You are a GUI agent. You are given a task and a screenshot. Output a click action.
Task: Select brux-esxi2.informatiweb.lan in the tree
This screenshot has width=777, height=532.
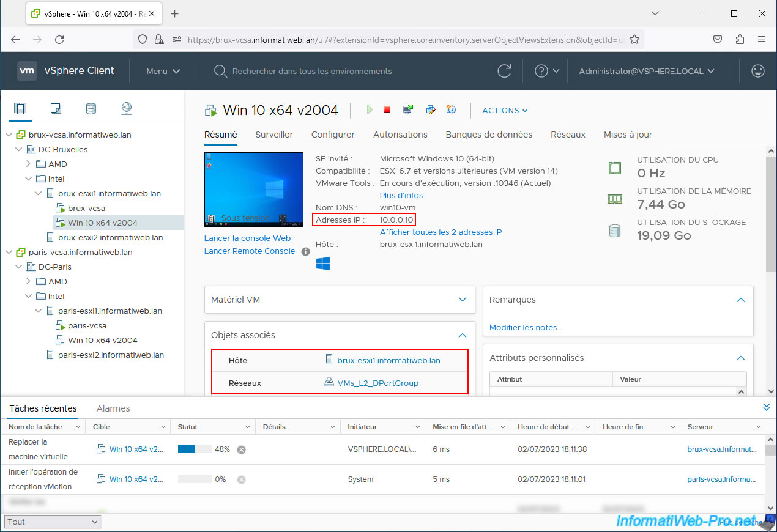[110, 237]
